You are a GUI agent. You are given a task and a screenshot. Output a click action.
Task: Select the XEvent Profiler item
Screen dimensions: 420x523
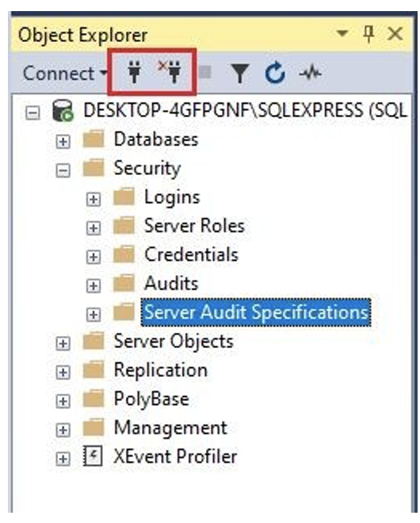coord(175,456)
